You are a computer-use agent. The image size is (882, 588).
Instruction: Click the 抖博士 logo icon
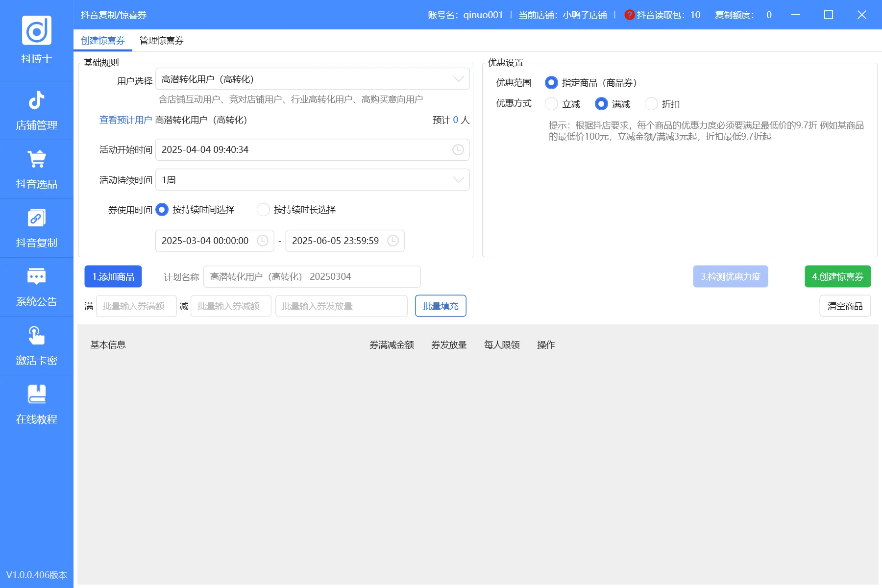pyautogui.click(x=37, y=30)
